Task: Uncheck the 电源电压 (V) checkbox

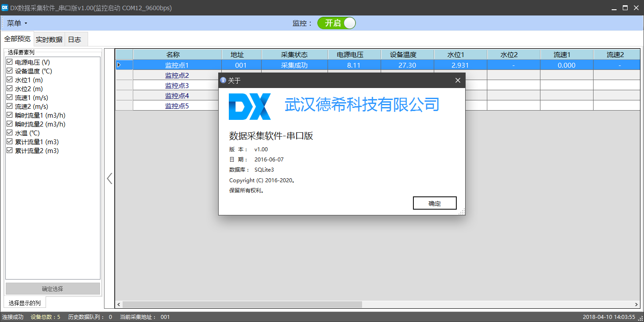Action: (x=9, y=62)
